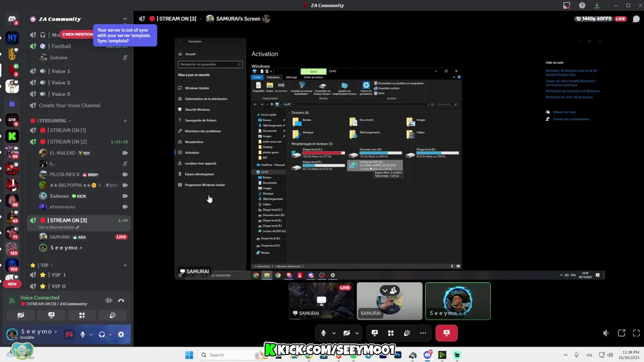Toggle noise suppression in voice panel
The width and height of the screenshot is (644, 362).
pyautogui.click(x=109, y=301)
